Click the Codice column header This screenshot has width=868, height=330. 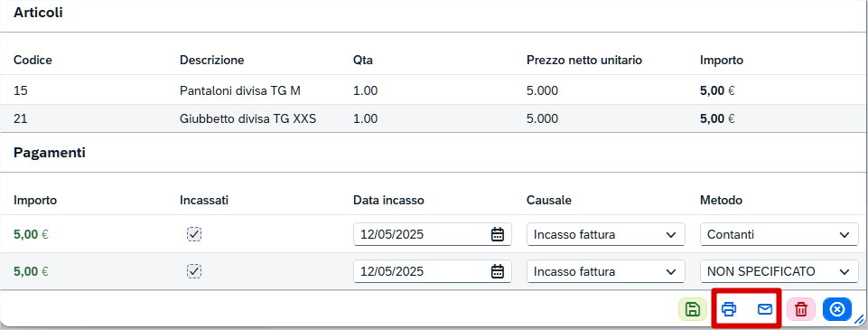tap(33, 61)
